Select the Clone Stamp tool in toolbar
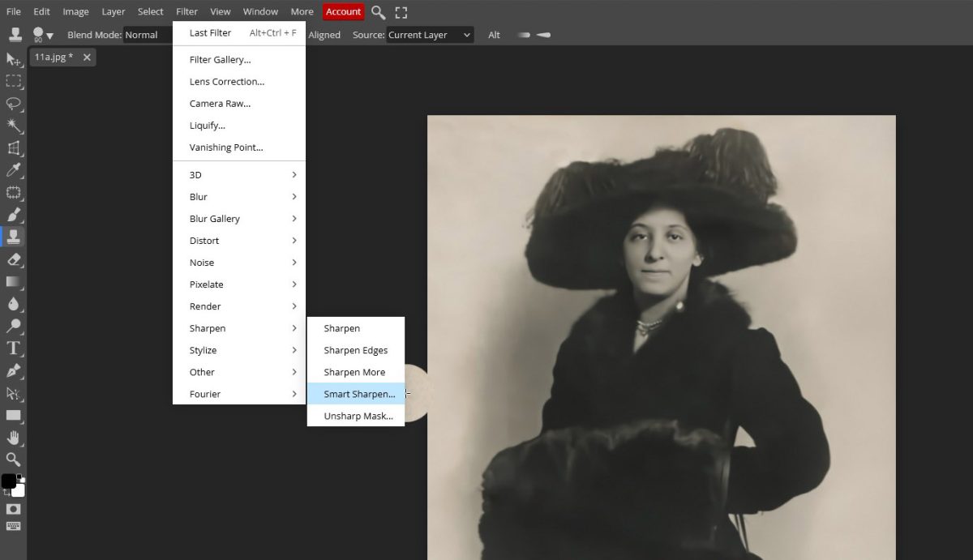Viewport: 973px width, 560px height. 13,237
